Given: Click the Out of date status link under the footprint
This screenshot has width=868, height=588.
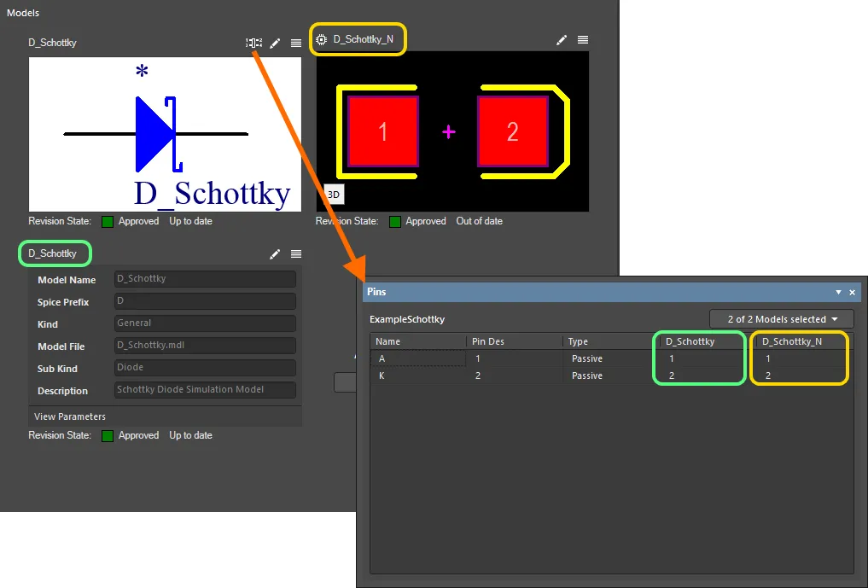Looking at the screenshot, I should click(x=479, y=221).
